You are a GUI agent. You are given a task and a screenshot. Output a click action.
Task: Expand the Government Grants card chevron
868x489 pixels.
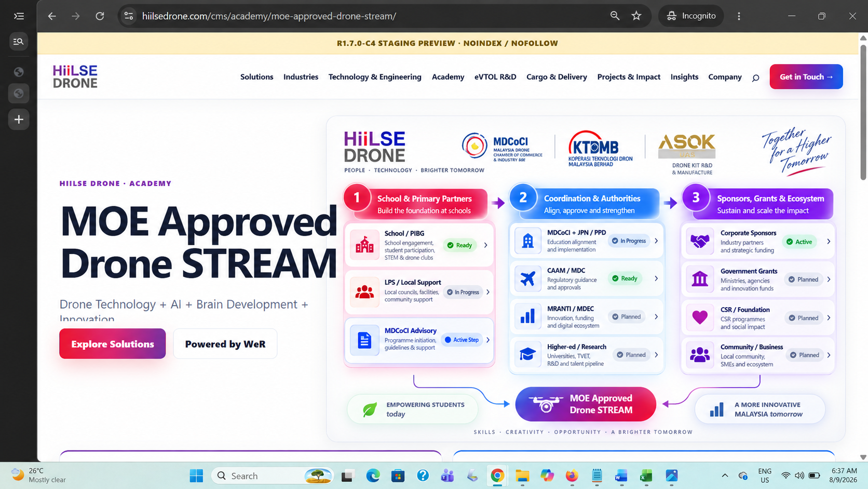coord(829,280)
